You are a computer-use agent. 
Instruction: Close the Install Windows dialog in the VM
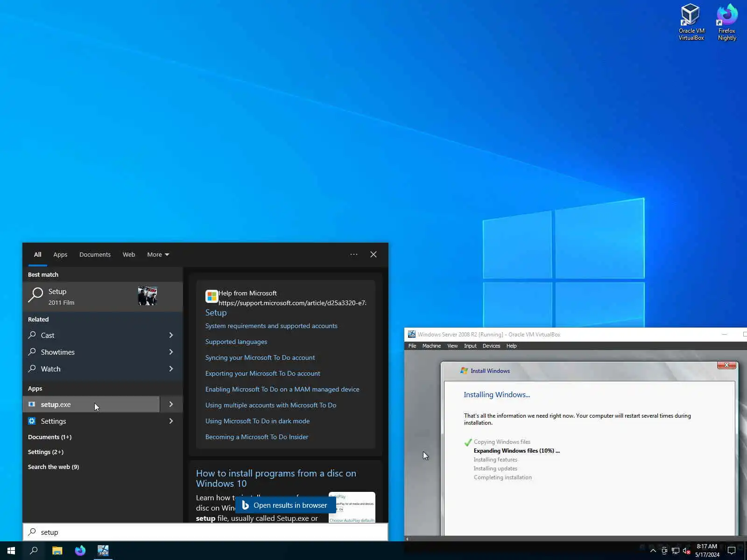coord(726,365)
